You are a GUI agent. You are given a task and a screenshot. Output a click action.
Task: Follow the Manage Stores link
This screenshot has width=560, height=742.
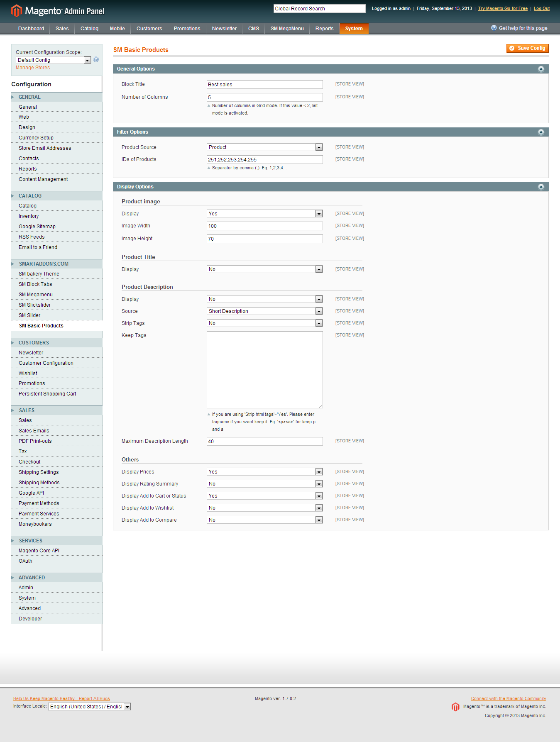click(33, 68)
